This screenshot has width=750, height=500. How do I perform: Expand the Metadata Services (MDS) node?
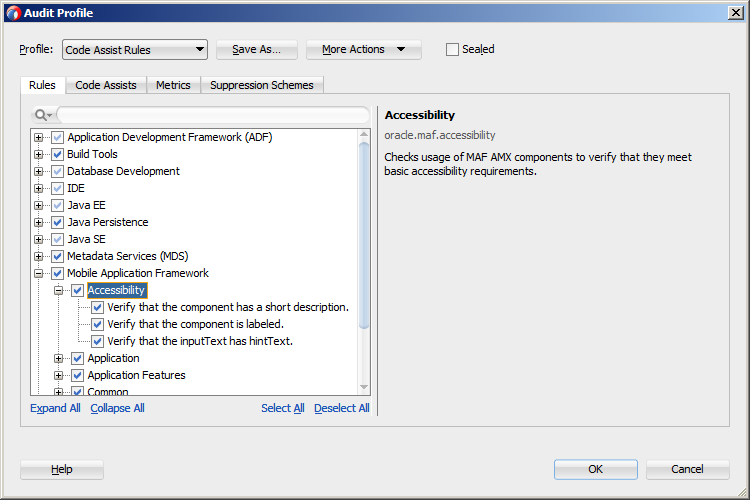(x=38, y=256)
